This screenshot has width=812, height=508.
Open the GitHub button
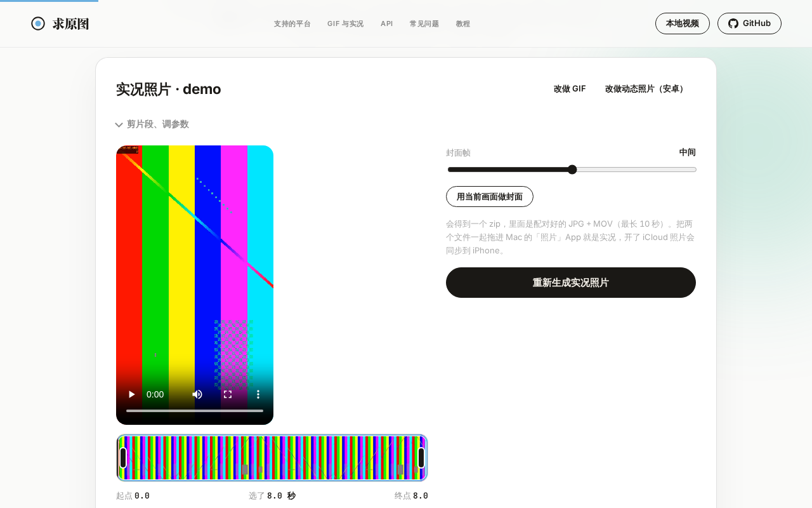point(749,23)
